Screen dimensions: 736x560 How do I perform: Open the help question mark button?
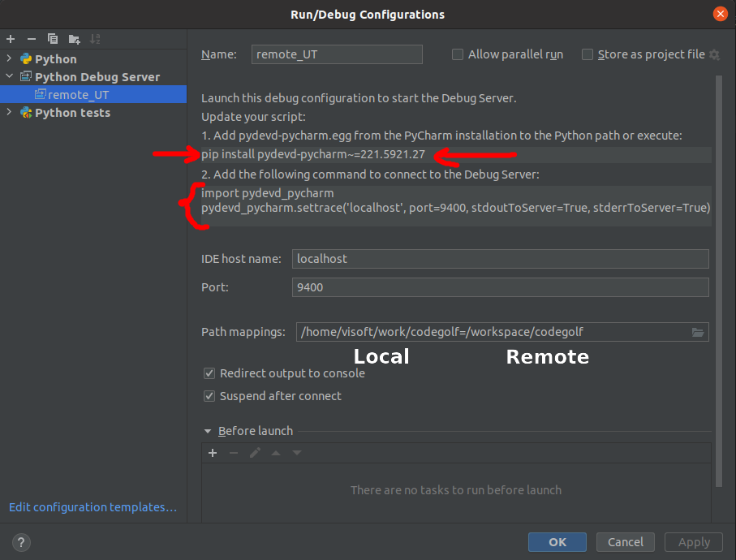(x=22, y=542)
